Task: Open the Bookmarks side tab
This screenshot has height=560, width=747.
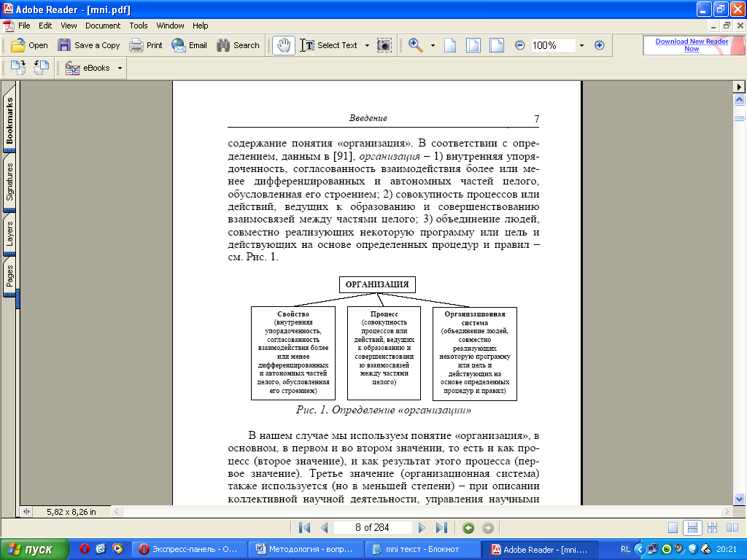Action: click(9, 120)
